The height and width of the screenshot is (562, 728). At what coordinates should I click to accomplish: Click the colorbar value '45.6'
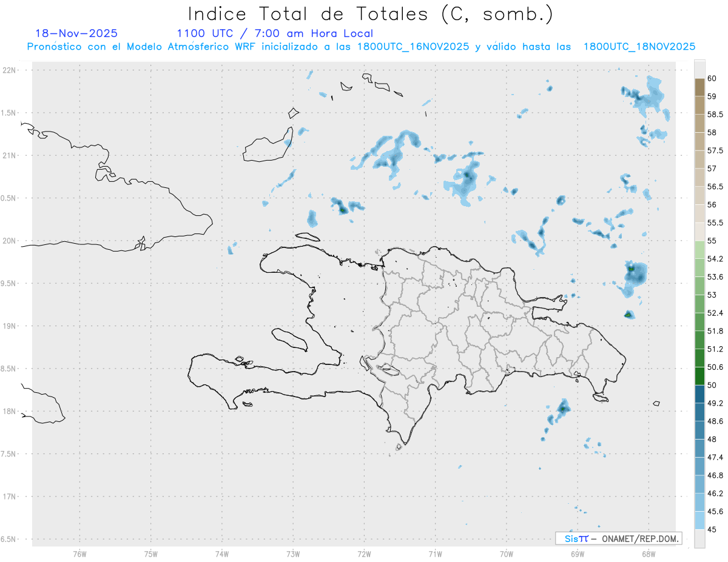tap(715, 511)
